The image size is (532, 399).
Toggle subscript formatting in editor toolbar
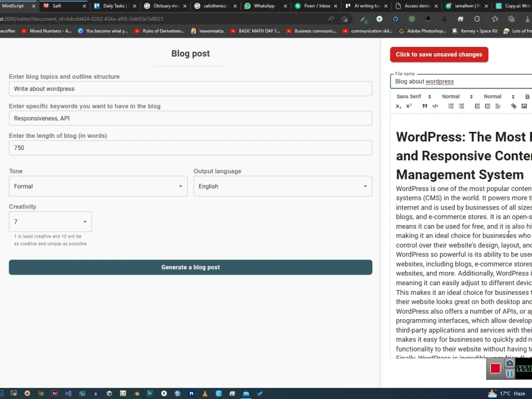pyautogui.click(x=398, y=106)
